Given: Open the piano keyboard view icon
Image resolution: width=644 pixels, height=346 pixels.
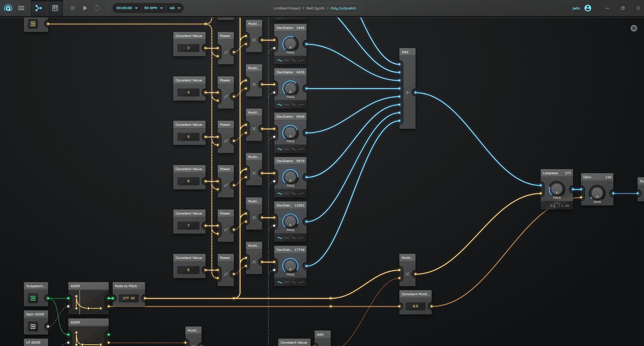Looking at the screenshot, I should coord(55,8).
